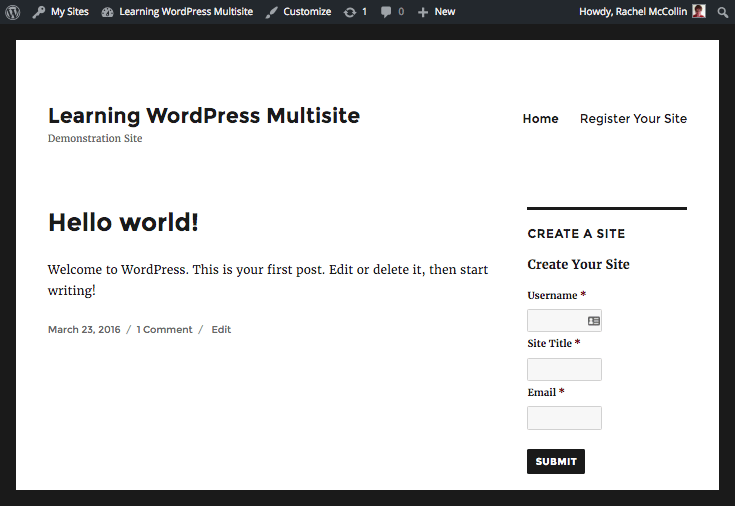This screenshot has width=735, height=506.
Task: Focus the Username input field
Action: (564, 321)
